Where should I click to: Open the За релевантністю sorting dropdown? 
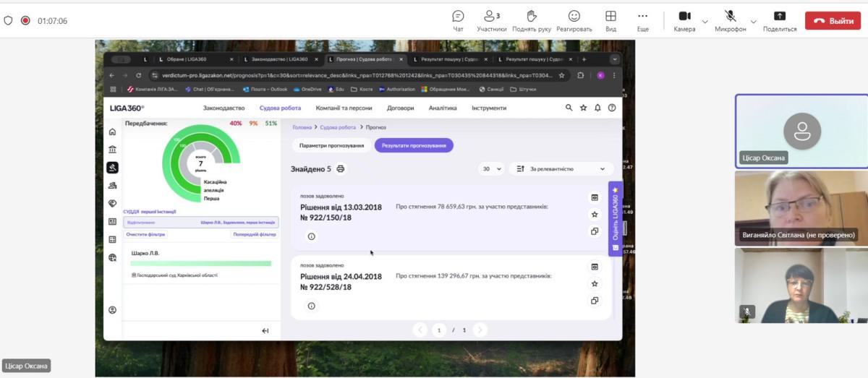click(x=561, y=169)
